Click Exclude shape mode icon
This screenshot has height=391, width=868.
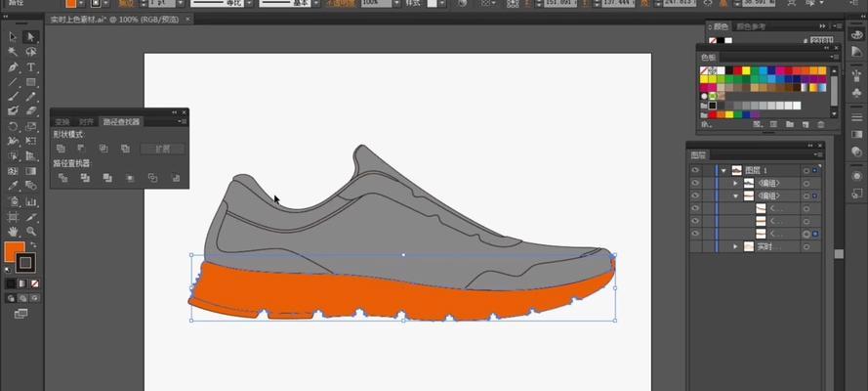[x=125, y=149]
